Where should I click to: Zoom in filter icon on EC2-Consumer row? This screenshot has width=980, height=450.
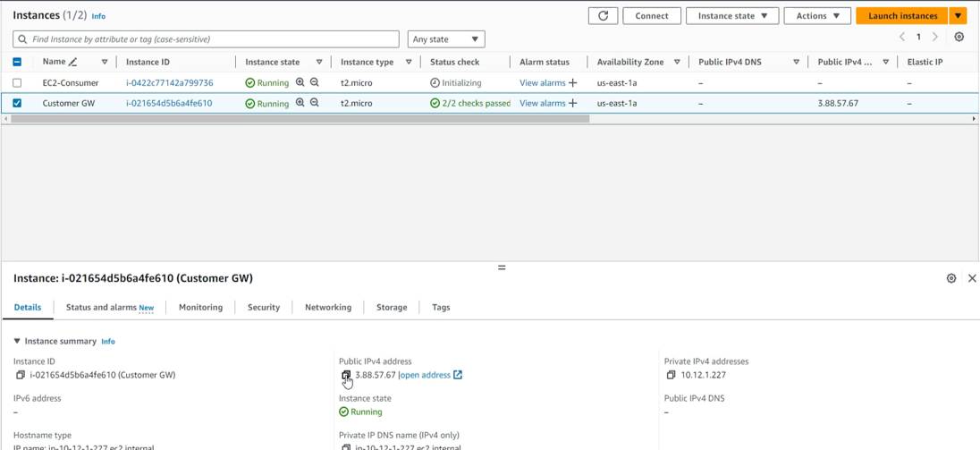tap(300, 82)
